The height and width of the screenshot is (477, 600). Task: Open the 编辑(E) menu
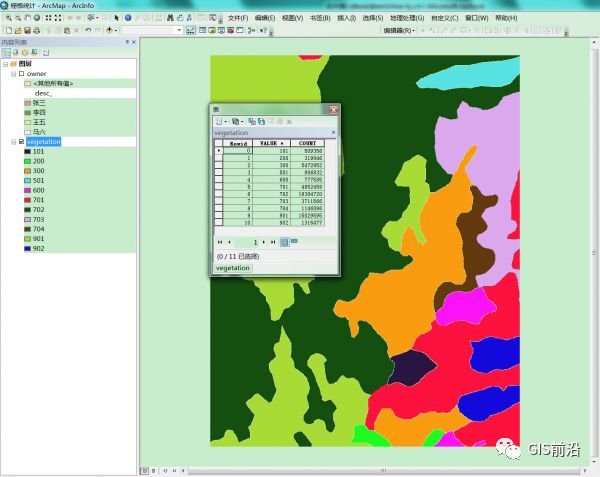[x=265, y=18]
